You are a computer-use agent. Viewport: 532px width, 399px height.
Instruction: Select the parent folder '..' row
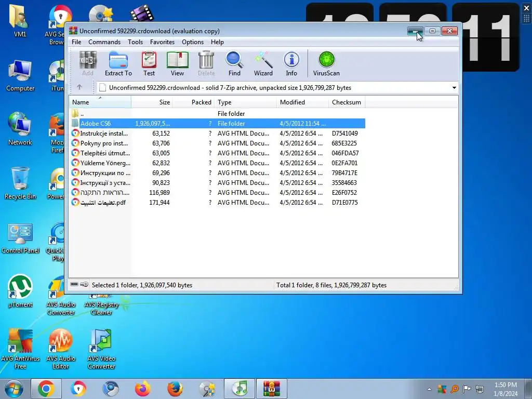pyautogui.click(x=217, y=114)
